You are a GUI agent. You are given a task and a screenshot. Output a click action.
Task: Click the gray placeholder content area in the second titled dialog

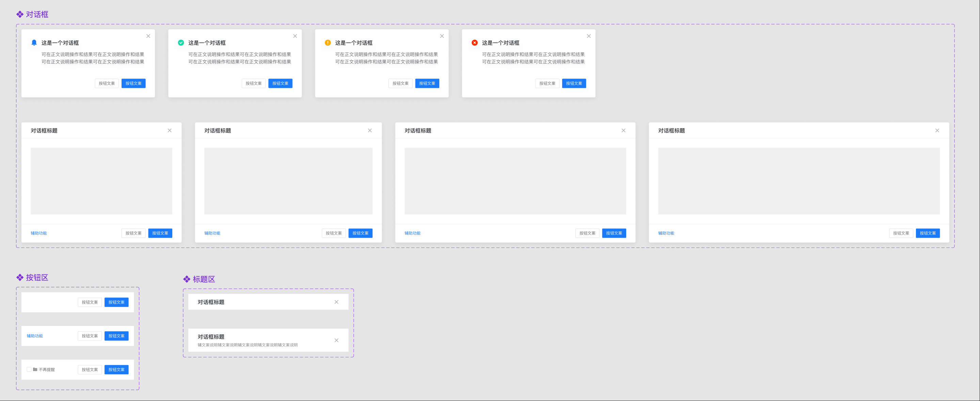tap(288, 181)
